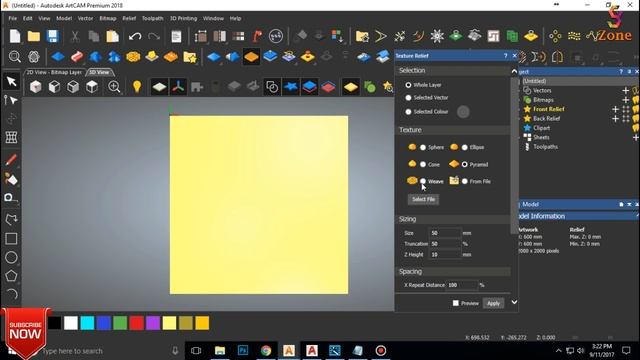Select the Polygon drawing tool
The image size is (640, 360).
click(11, 276)
